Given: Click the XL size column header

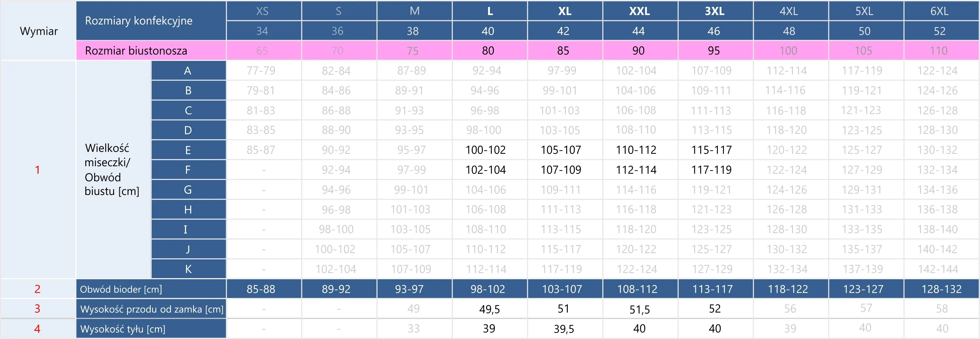Looking at the screenshot, I should (565, 11).
